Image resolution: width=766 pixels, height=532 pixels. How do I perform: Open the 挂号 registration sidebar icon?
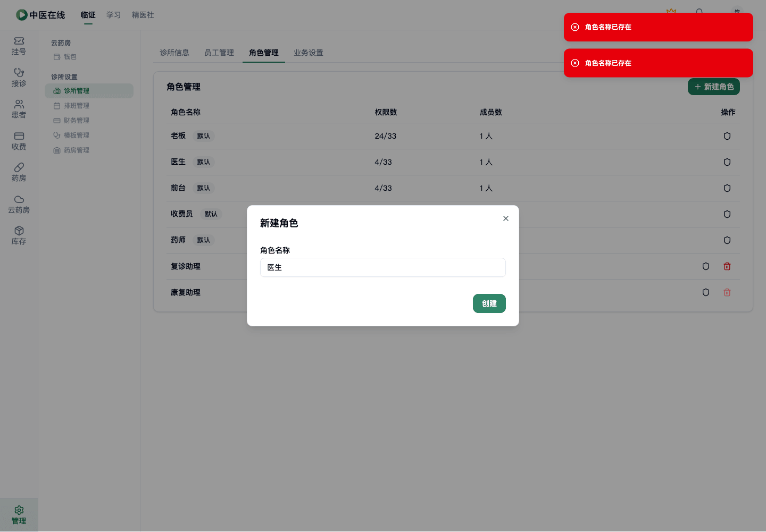19,46
